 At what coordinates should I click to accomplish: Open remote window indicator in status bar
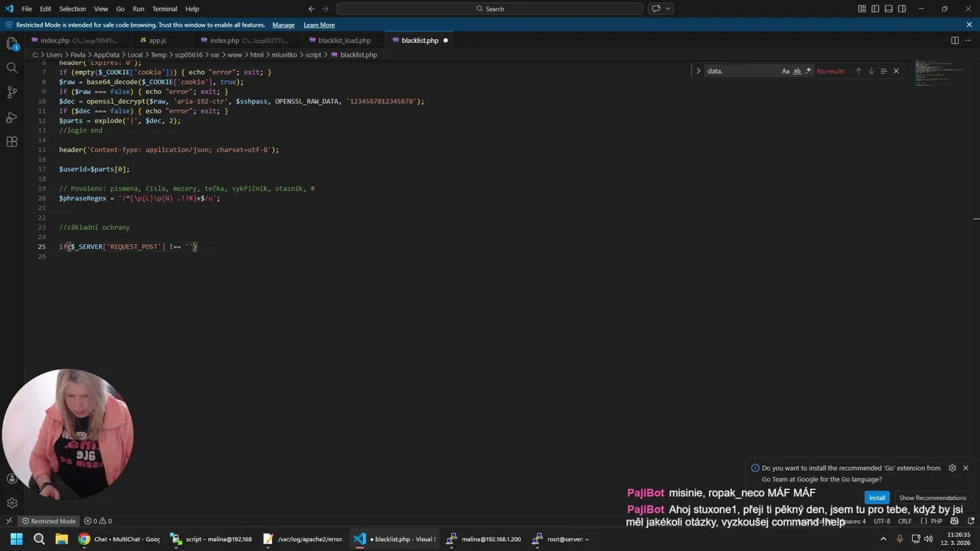click(x=8, y=521)
